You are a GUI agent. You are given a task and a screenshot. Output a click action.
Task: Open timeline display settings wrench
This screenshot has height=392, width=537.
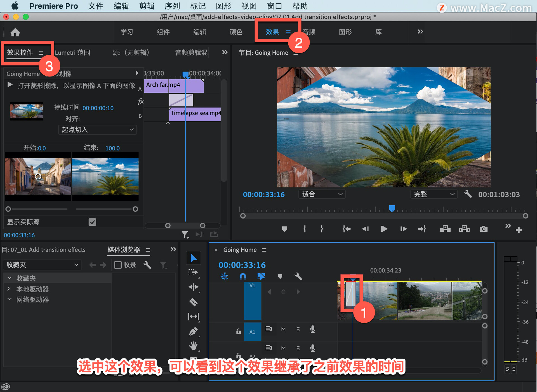click(x=298, y=276)
